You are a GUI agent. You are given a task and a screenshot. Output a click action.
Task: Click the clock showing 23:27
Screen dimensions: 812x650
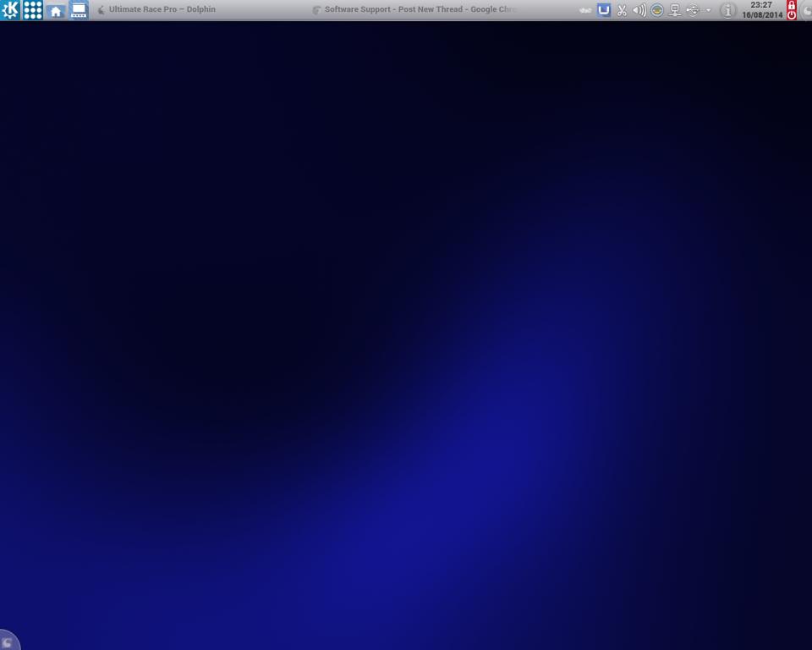pos(761,5)
